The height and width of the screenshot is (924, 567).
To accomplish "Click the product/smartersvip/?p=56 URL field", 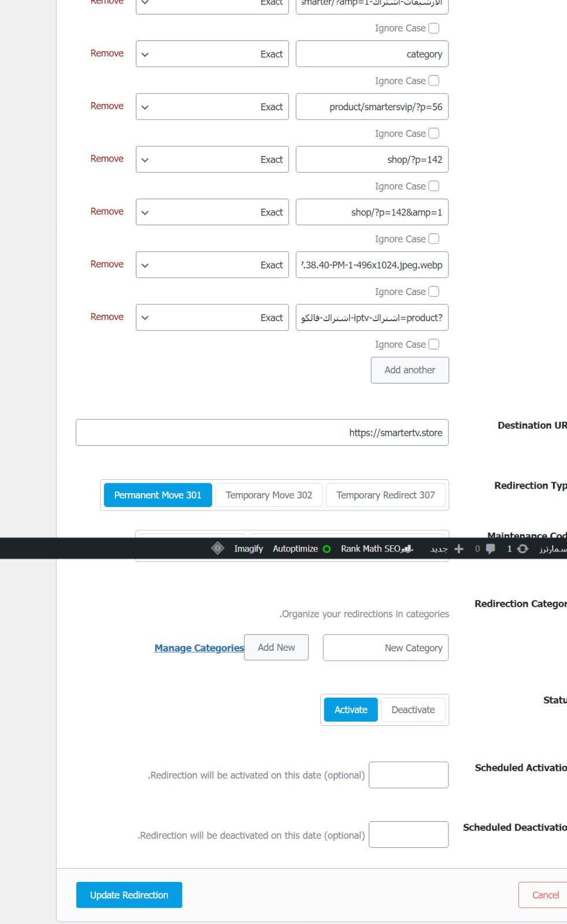I will tap(372, 106).
